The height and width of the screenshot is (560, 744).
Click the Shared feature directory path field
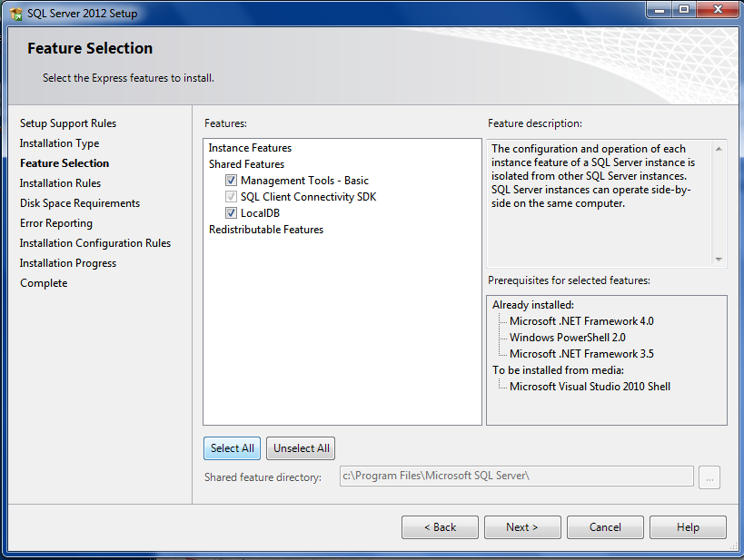(517, 476)
